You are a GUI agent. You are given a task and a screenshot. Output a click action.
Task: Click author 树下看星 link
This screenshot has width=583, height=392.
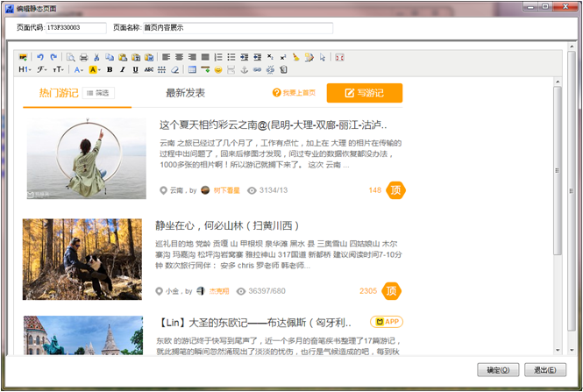click(x=227, y=190)
